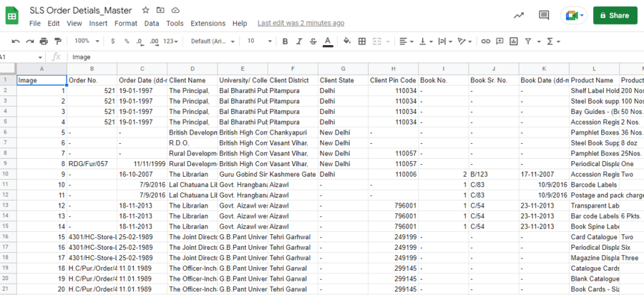Star the SLS Order Detials_Master document

145,10
